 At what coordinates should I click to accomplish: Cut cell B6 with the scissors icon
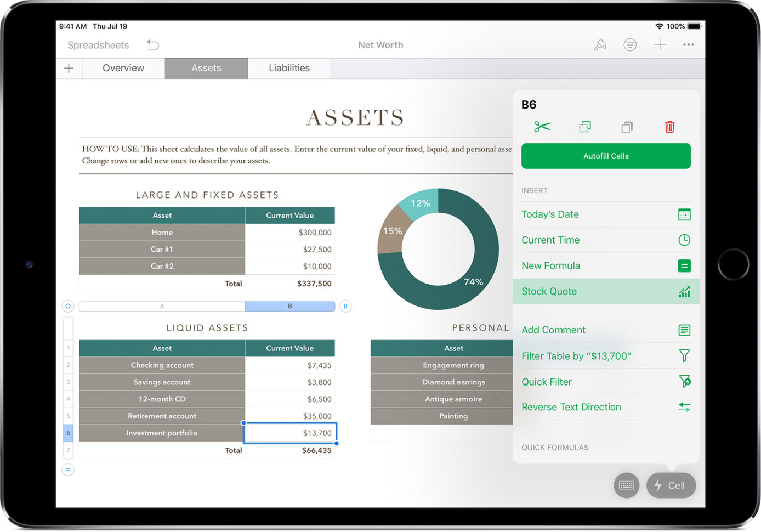[x=541, y=127]
